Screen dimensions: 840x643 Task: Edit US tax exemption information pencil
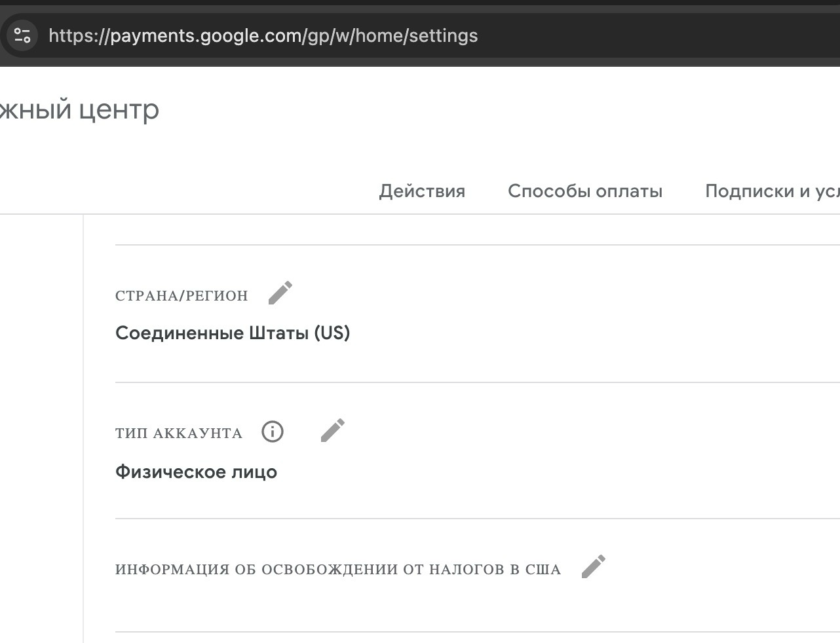click(594, 566)
